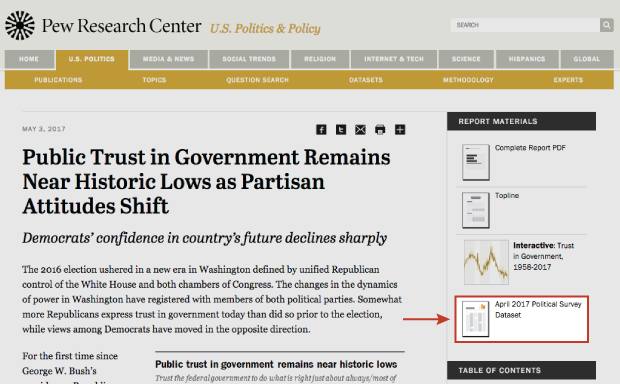Share article via Facebook icon
Image resolution: width=620 pixels, height=384 pixels.
(321, 130)
